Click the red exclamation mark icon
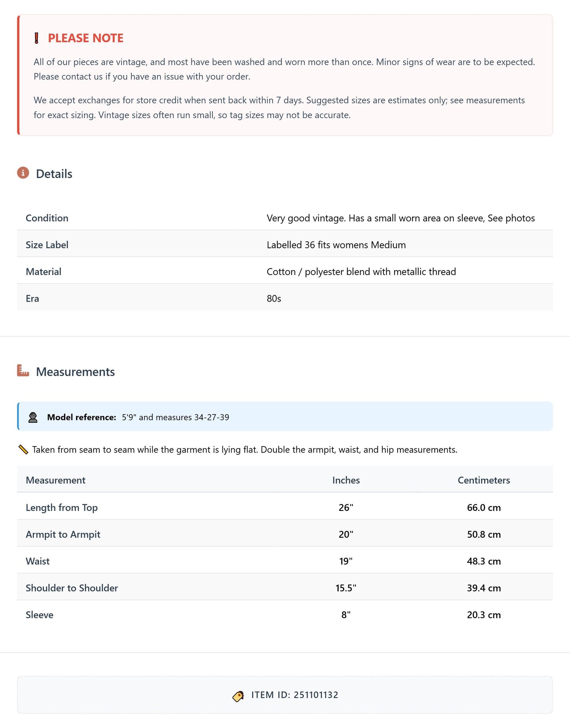 pos(37,38)
